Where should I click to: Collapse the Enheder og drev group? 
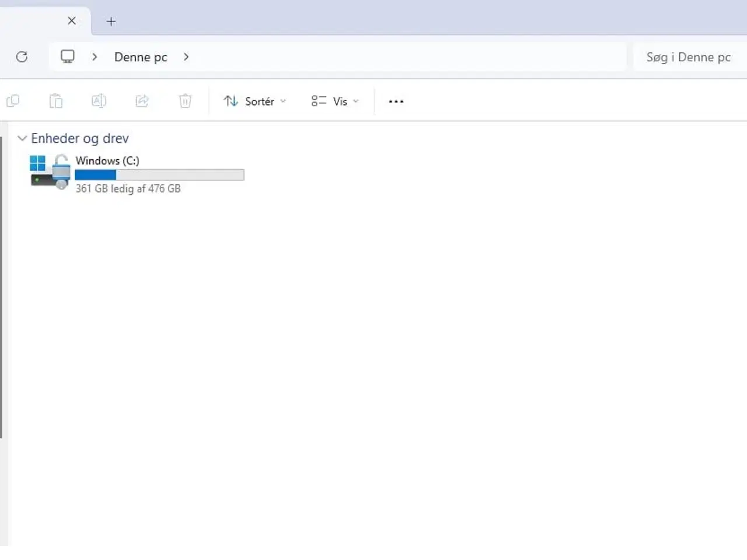point(22,138)
